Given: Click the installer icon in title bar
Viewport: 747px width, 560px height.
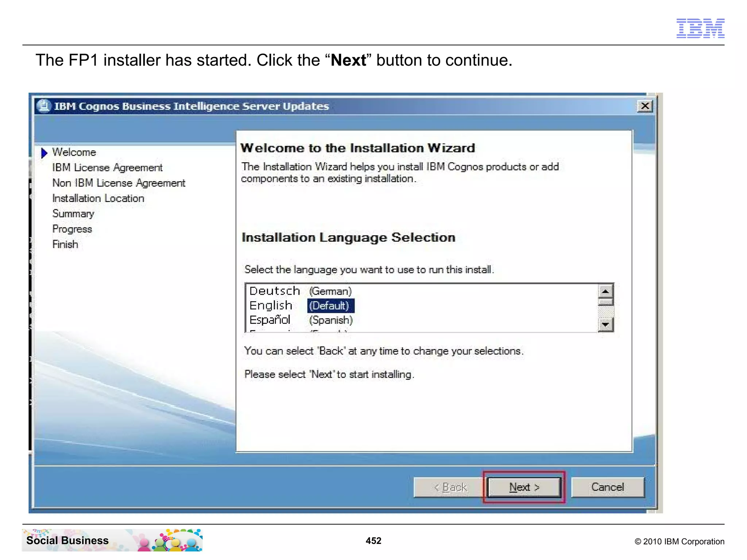Looking at the screenshot, I should (44, 106).
